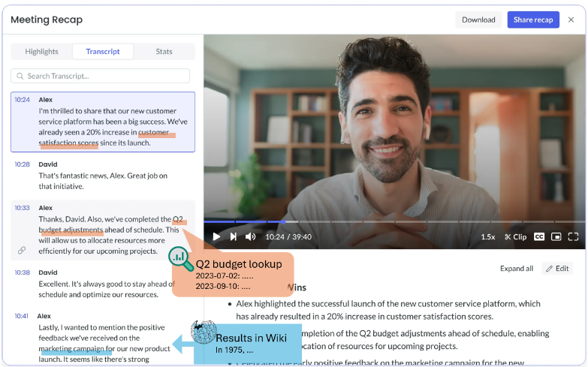Image resolution: width=588 pixels, height=367 pixels.
Task: Expand all summary sections
Action: click(x=517, y=269)
